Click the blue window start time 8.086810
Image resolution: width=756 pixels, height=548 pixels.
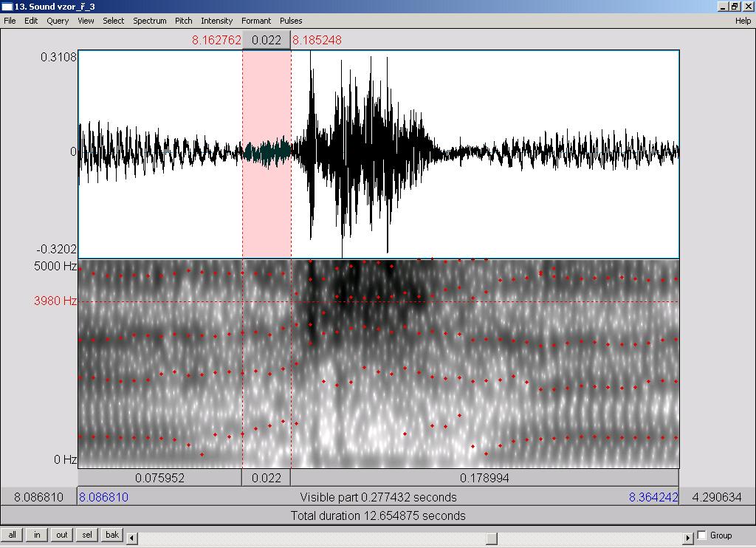pos(103,497)
